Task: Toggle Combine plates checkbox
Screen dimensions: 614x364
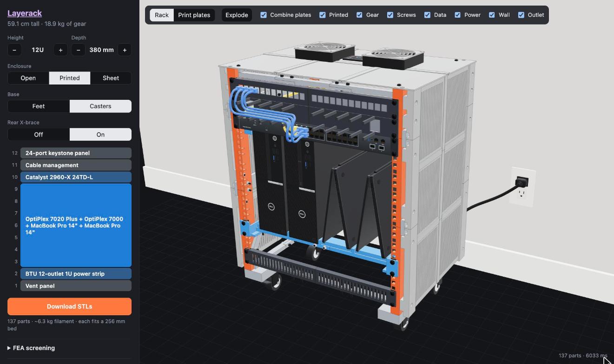Action: pyautogui.click(x=264, y=15)
